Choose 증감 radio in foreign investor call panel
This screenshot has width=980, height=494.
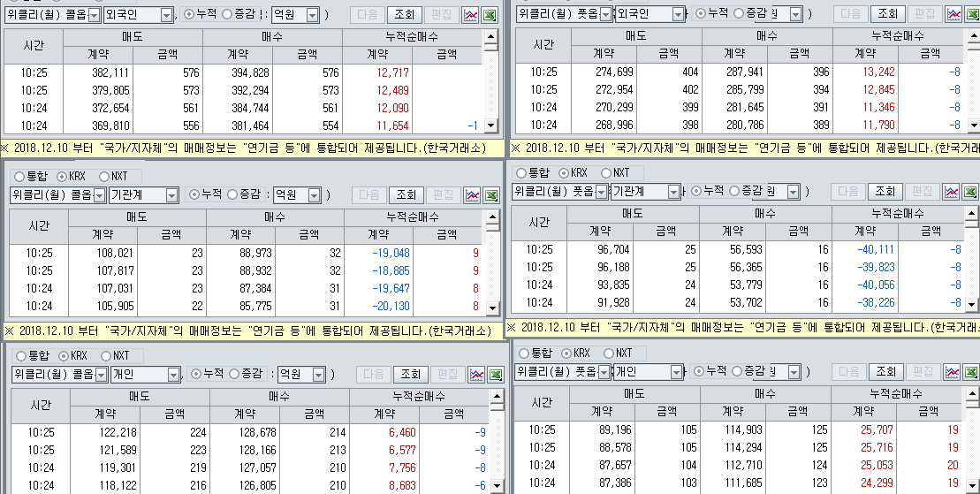[227, 15]
